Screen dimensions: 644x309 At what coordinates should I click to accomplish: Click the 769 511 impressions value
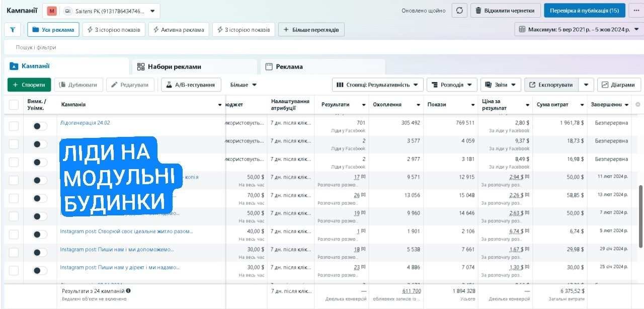pyautogui.click(x=465, y=123)
